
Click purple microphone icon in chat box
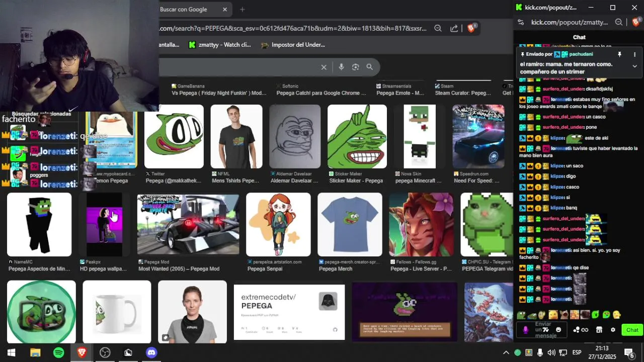pos(526,330)
